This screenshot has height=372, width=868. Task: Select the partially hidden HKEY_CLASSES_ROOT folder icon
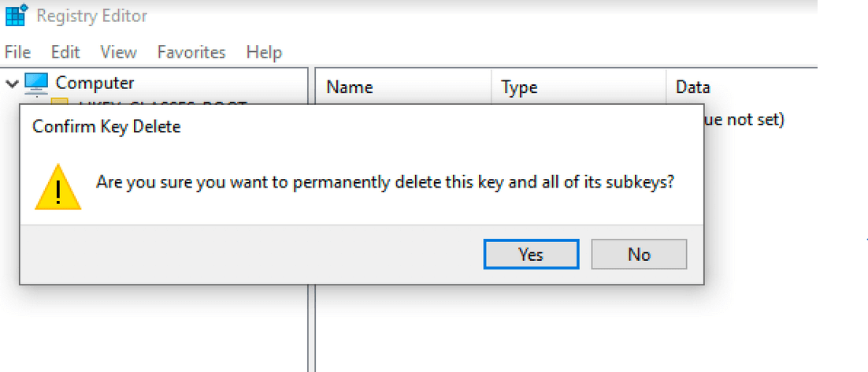pyautogui.click(x=60, y=101)
